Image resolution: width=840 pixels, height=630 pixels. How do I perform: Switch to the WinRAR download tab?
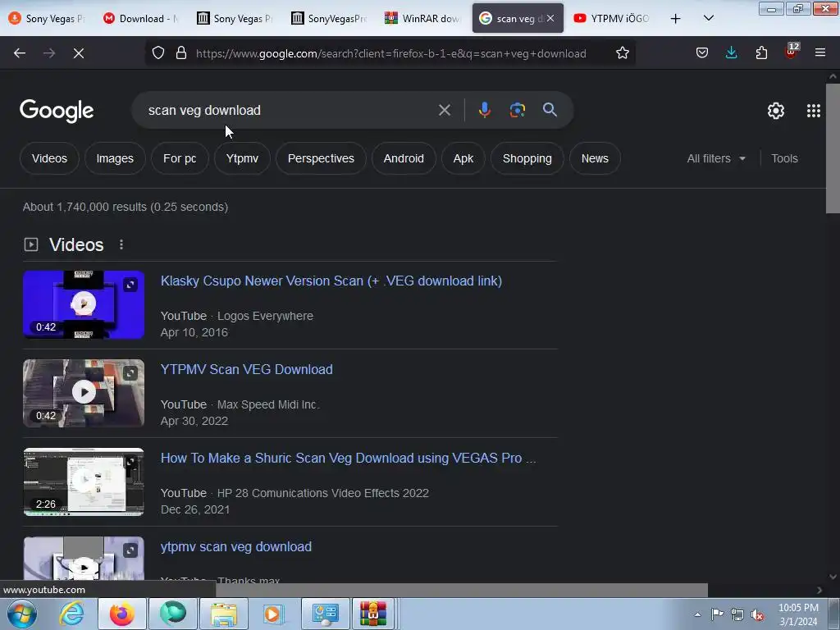click(423, 18)
